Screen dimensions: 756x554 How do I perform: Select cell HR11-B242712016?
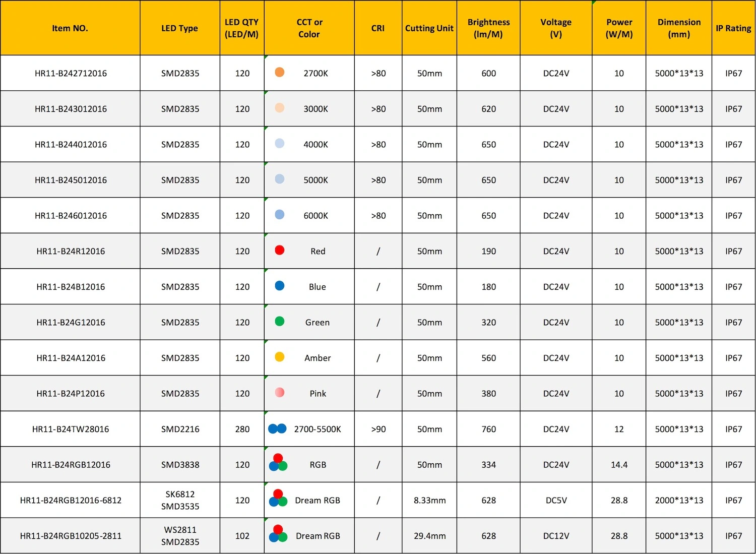point(70,73)
